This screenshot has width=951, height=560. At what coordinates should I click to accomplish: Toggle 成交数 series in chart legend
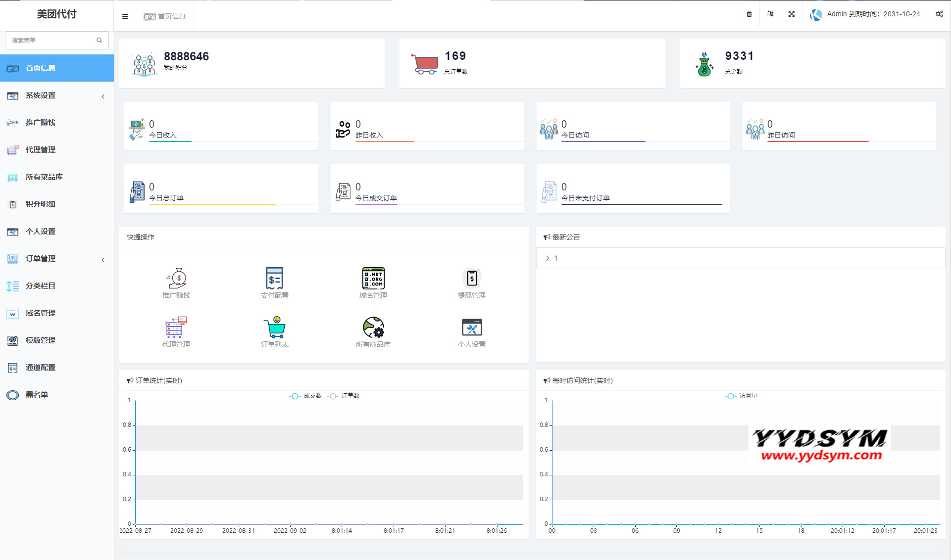coord(305,396)
